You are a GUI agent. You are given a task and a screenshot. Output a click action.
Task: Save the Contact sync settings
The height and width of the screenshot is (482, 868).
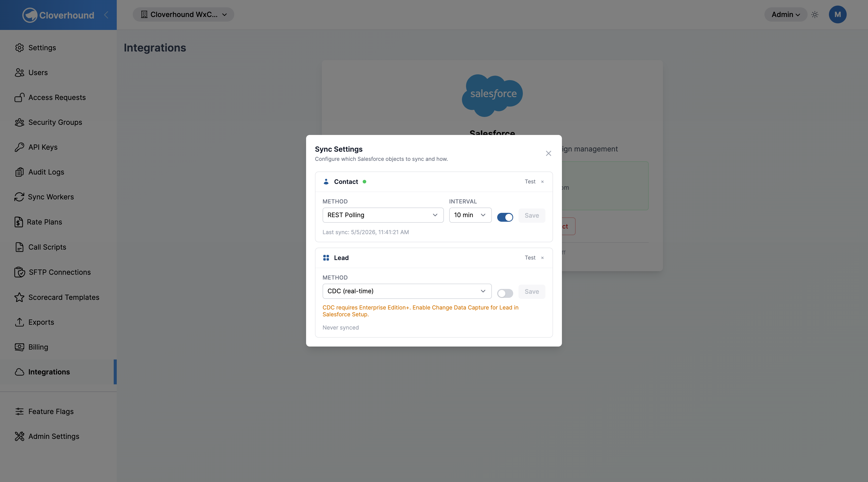coord(532,216)
